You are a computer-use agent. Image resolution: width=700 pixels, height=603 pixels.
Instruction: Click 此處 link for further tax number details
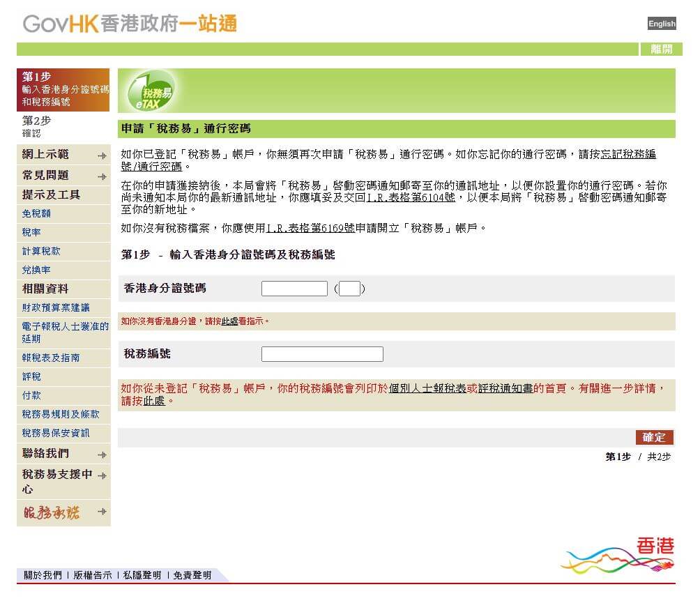coord(154,402)
